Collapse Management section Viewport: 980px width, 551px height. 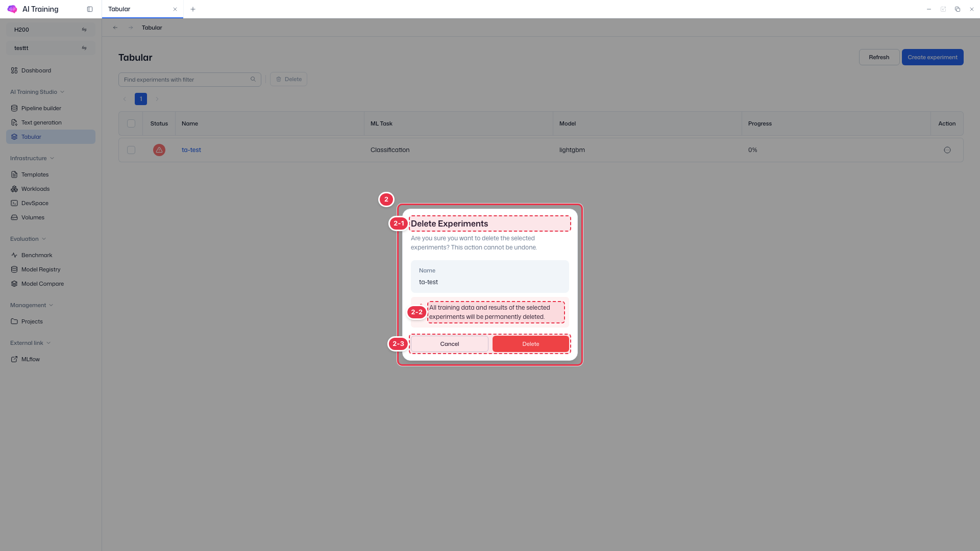coord(32,305)
